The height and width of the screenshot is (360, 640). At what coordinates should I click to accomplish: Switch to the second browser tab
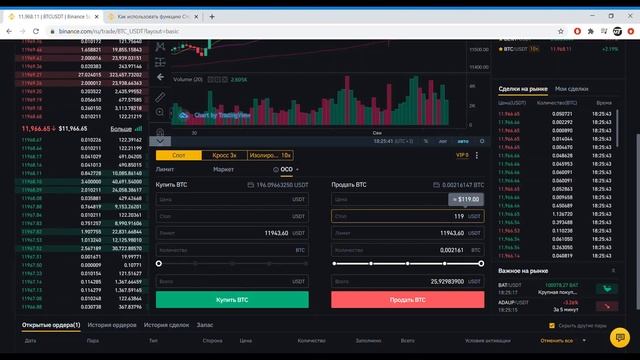click(153, 17)
